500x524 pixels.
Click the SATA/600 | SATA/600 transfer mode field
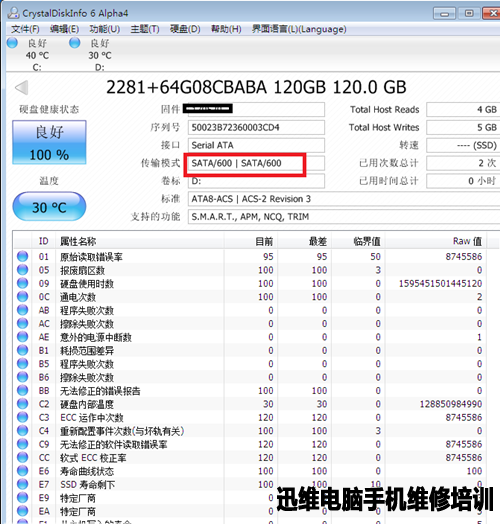(x=256, y=163)
